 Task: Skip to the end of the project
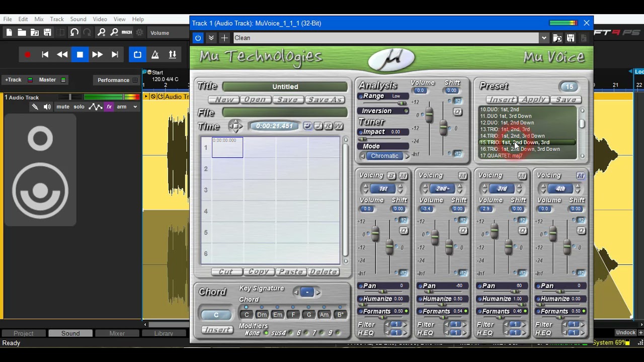tap(115, 54)
